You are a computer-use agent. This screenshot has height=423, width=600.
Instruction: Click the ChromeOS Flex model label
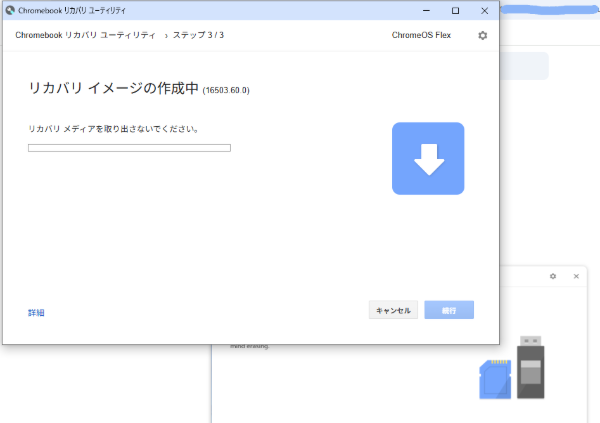(x=422, y=35)
